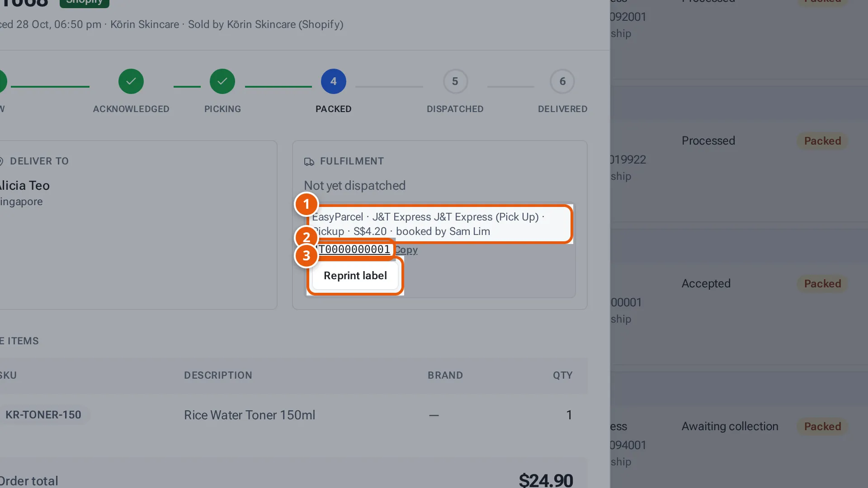Click the QTY column header
This screenshot has height=488, width=868.
click(563, 375)
